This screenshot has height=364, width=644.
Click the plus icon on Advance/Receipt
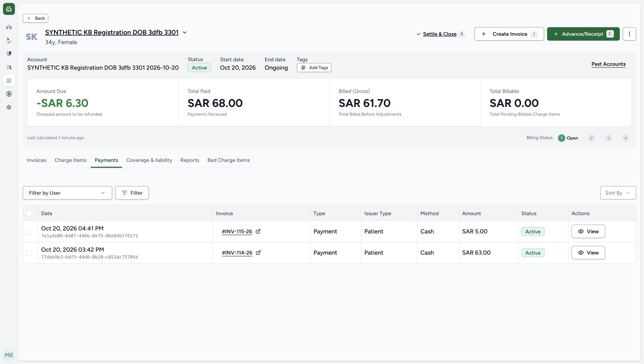(556, 34)
